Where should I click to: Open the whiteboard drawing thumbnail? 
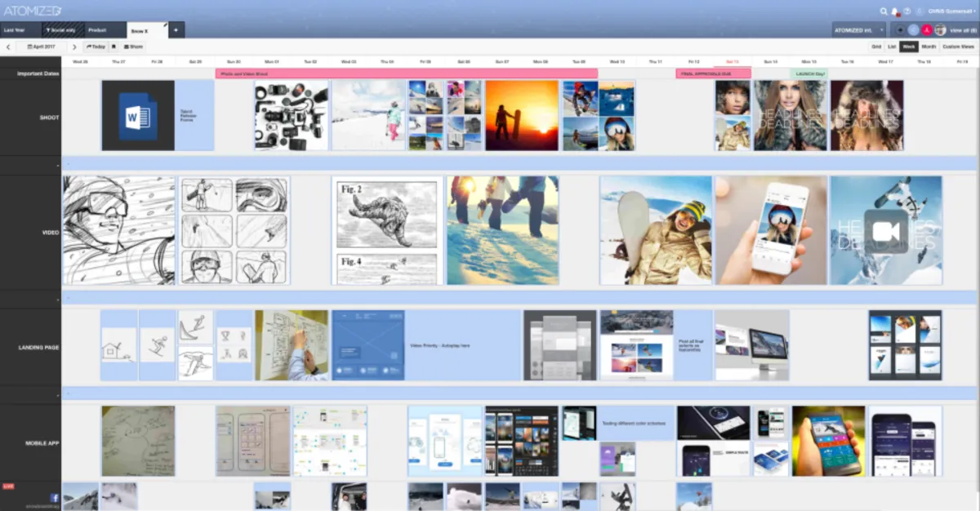(292, 345)
